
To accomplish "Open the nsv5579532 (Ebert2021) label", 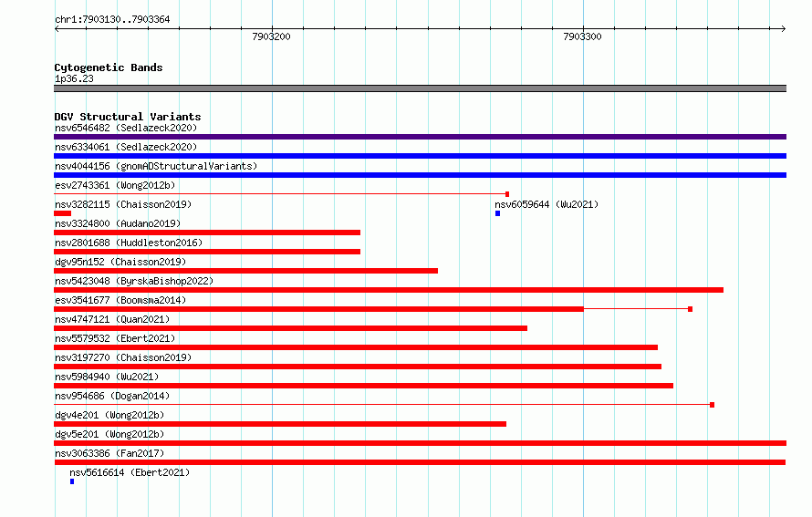I will pyautogui.click(x=115, y=338).
